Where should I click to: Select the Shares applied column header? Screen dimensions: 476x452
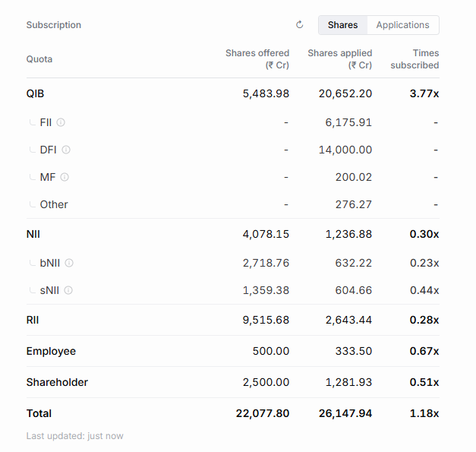[x=340, y=59]
